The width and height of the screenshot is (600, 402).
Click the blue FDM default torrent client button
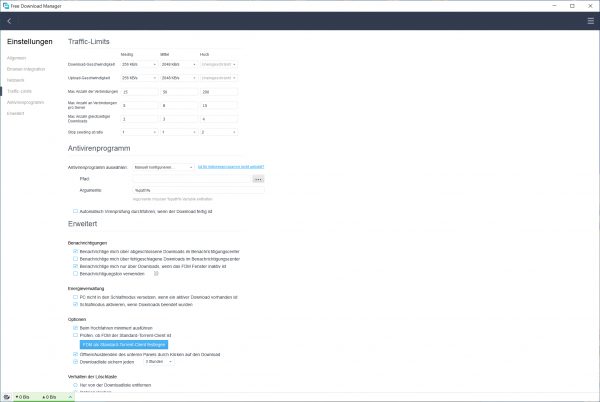click(124, 345)
